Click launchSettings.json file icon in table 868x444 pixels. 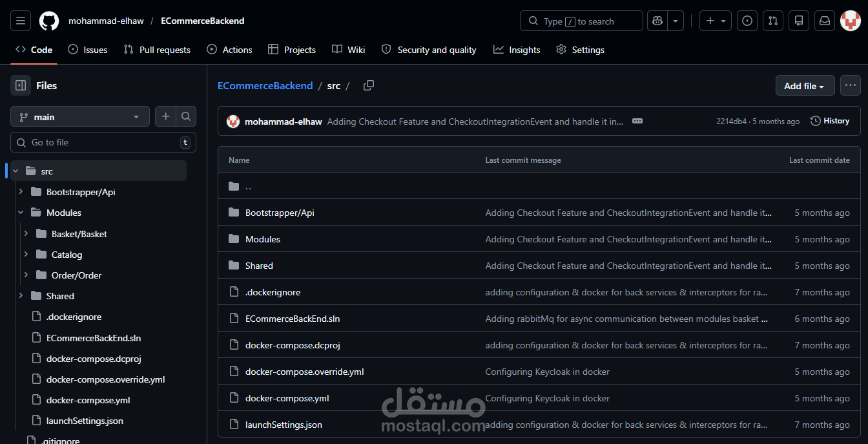pyautogui.click(x=234, y=425)
